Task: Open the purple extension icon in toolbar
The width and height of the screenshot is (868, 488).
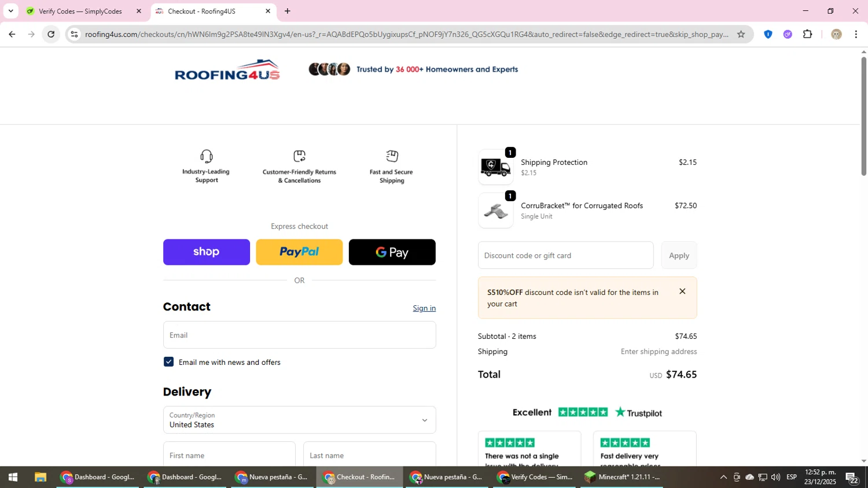Action: coord(788,34)
